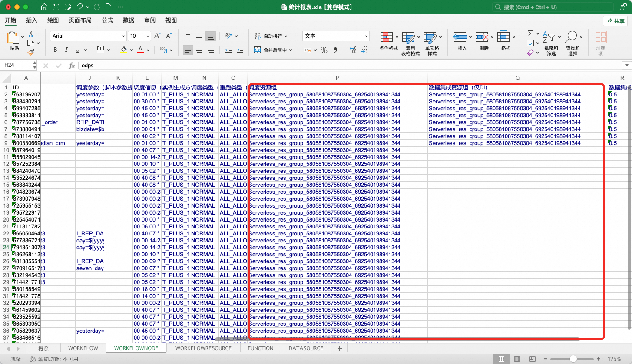Image resolution: width=632 pixels, height=364 pixels.
Task: Expand the font color dropdown arrow
Action: pos(148,50)
